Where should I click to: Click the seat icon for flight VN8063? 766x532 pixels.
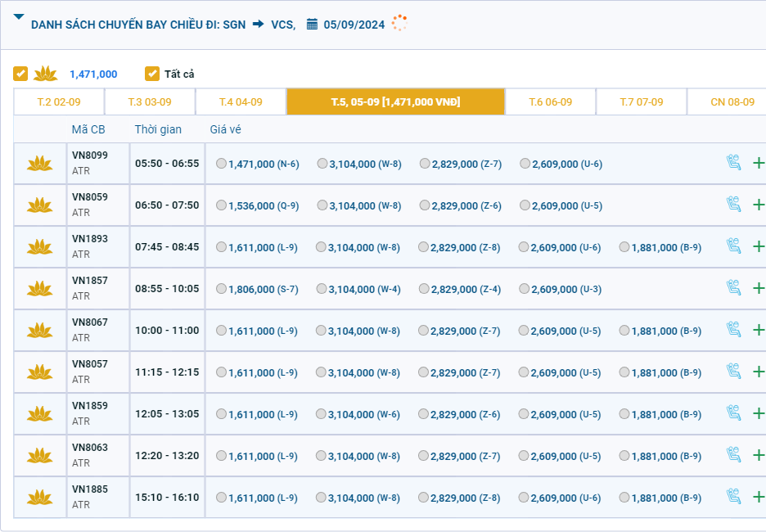coord(733,455)
